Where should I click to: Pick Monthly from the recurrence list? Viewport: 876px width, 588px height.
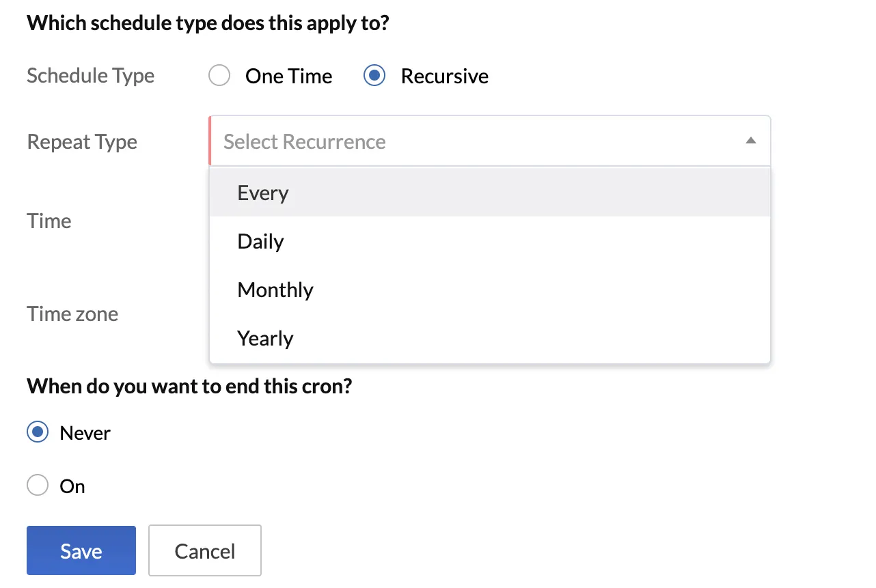490,290
